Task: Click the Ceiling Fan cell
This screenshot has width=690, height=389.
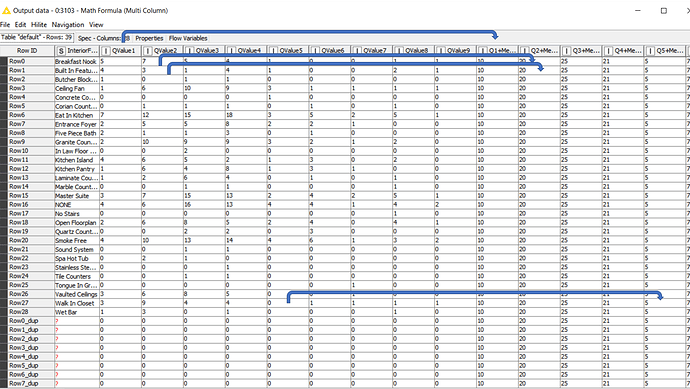Action: pyautogui.click(x=77, y=88)
